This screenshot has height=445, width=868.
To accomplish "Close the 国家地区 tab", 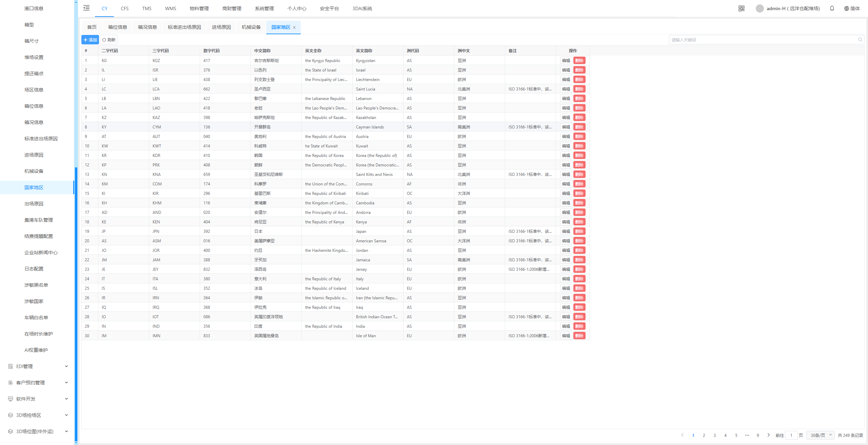I will pyautogui.click(x=294, y=27).
